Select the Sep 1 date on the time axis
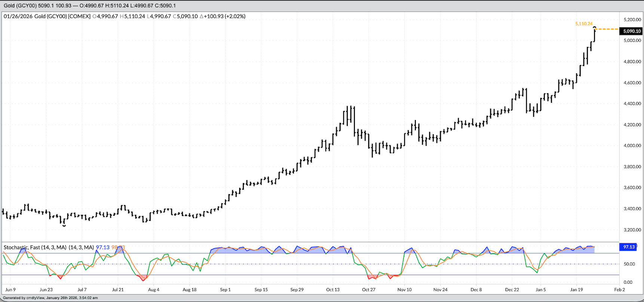The image size is (644, 302). pos(225,290)
